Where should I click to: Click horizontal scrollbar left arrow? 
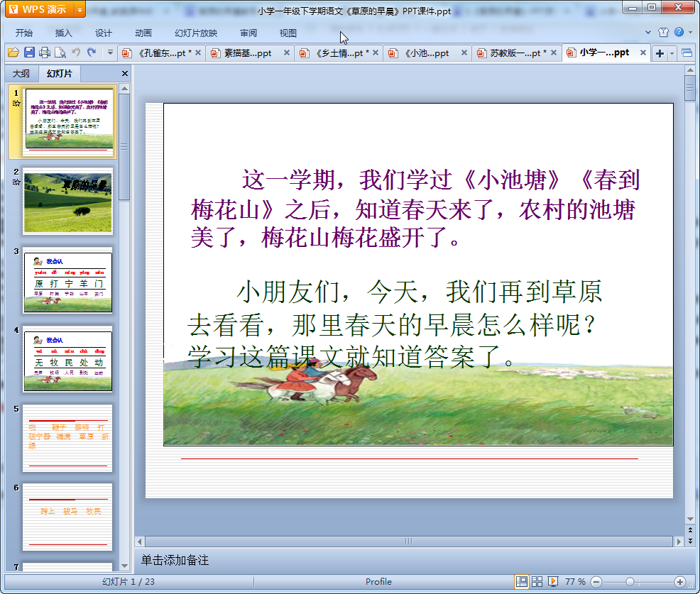click(x=140, y=541)
